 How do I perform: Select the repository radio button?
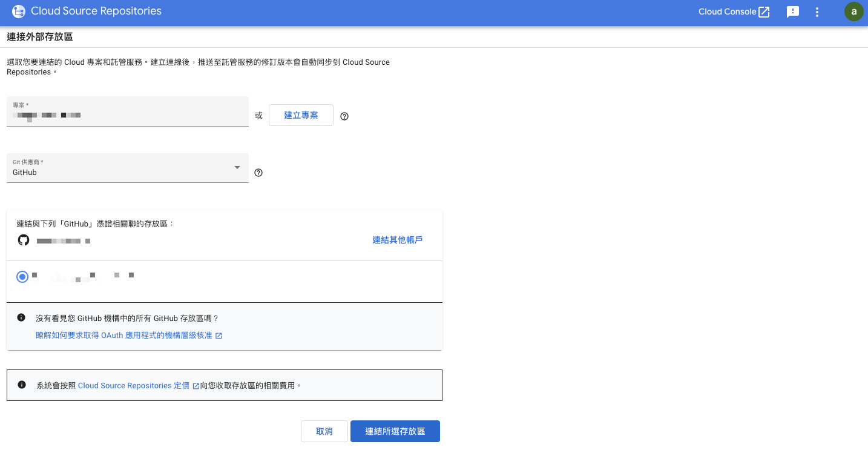click(22, 277)
